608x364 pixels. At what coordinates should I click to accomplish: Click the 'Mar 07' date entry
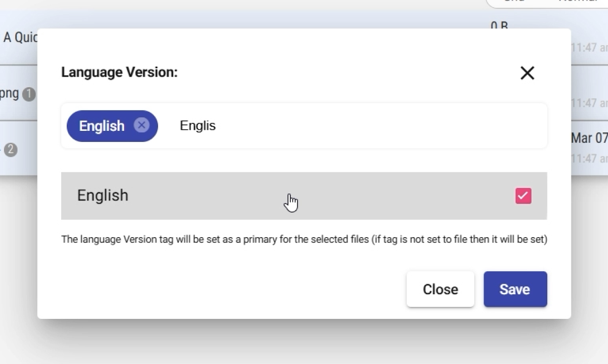click(589, 138)
